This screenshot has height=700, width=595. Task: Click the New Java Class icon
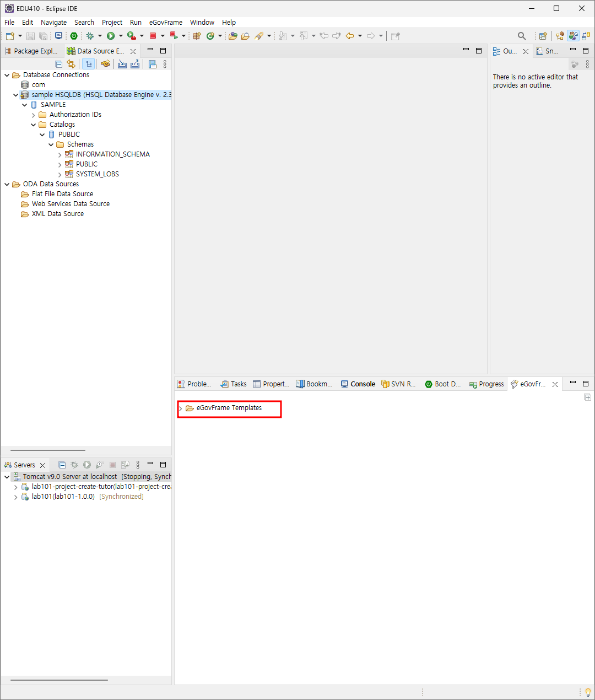(x=210, y=36)
